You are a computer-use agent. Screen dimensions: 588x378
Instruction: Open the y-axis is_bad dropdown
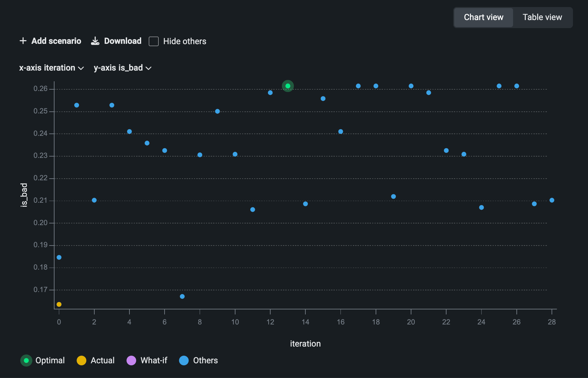coord(122,68)
